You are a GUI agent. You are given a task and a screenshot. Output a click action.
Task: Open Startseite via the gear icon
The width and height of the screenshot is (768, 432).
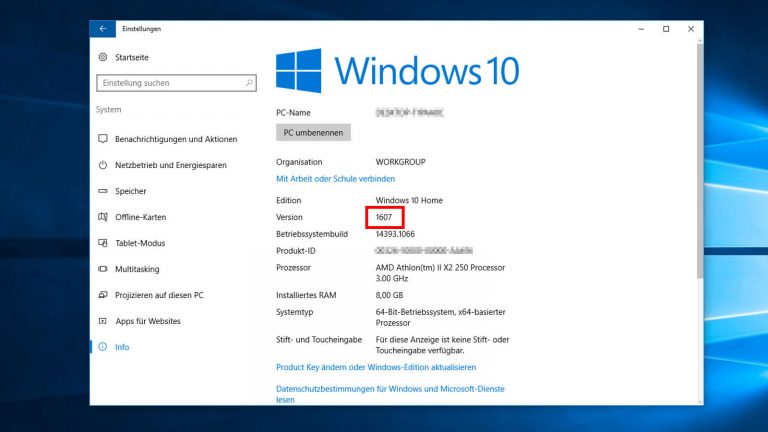click(x=103, y=58)
